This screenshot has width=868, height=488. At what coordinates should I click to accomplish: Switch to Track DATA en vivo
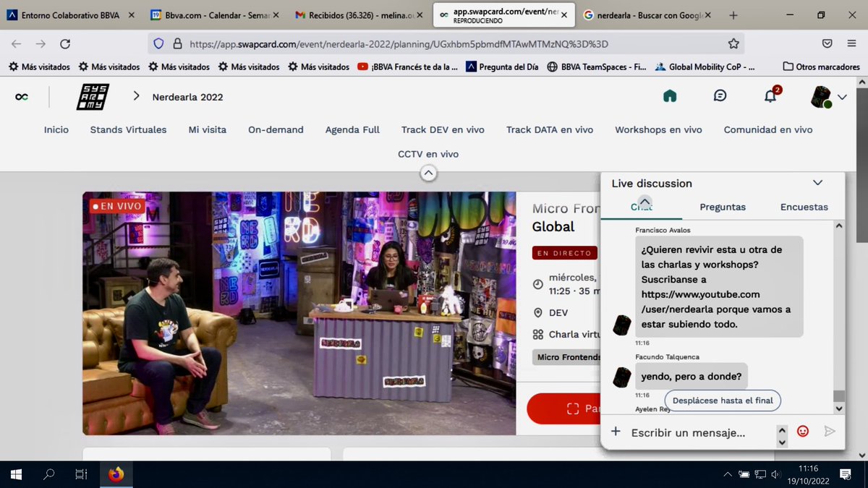click(x=550, y=129)
